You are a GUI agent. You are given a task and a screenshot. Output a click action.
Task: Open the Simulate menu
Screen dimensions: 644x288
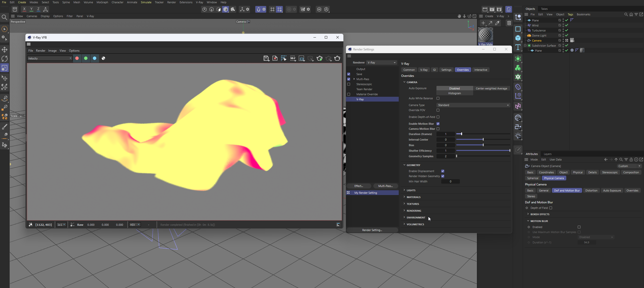146,2
